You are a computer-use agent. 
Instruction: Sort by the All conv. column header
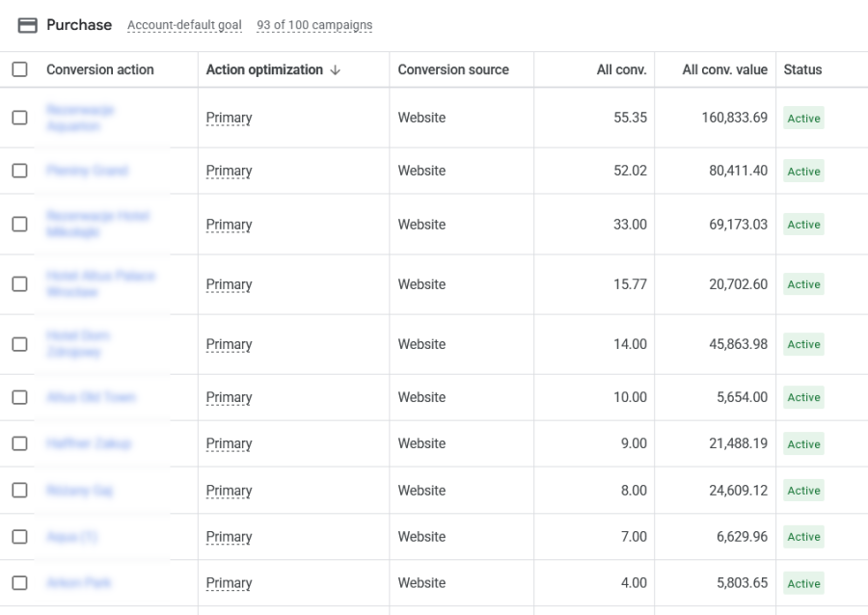pyautogui.click(x=622, y=69)
